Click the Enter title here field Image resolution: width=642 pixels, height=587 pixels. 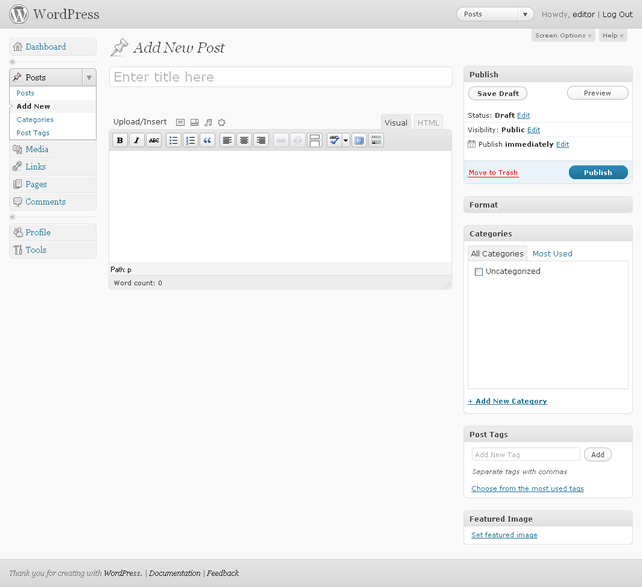(281, 77)
